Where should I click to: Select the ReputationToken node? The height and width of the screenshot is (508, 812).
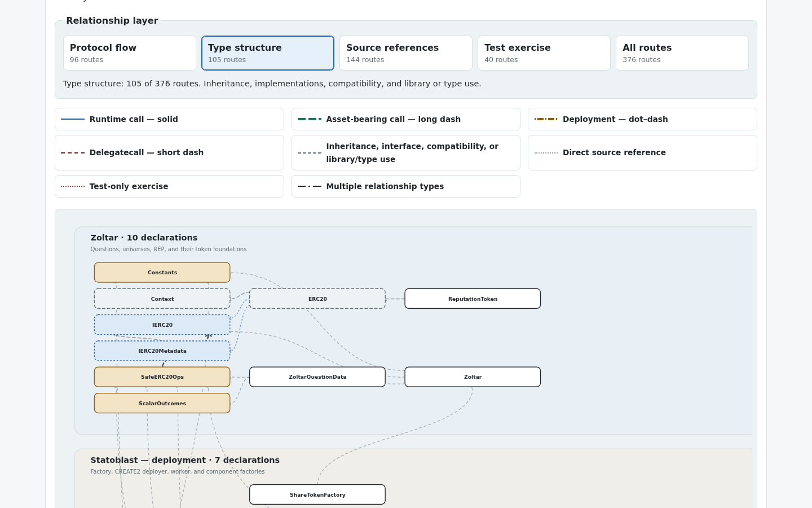pyautogui.click(x=473, y=299)
